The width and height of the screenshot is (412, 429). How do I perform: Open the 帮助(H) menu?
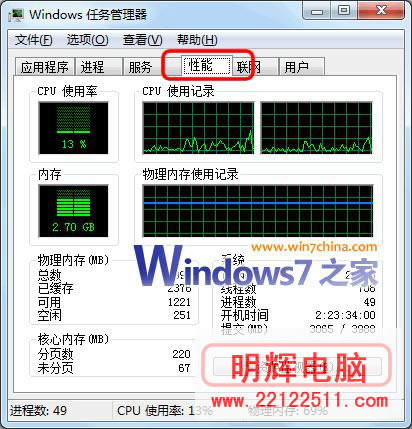pos(197,40)
